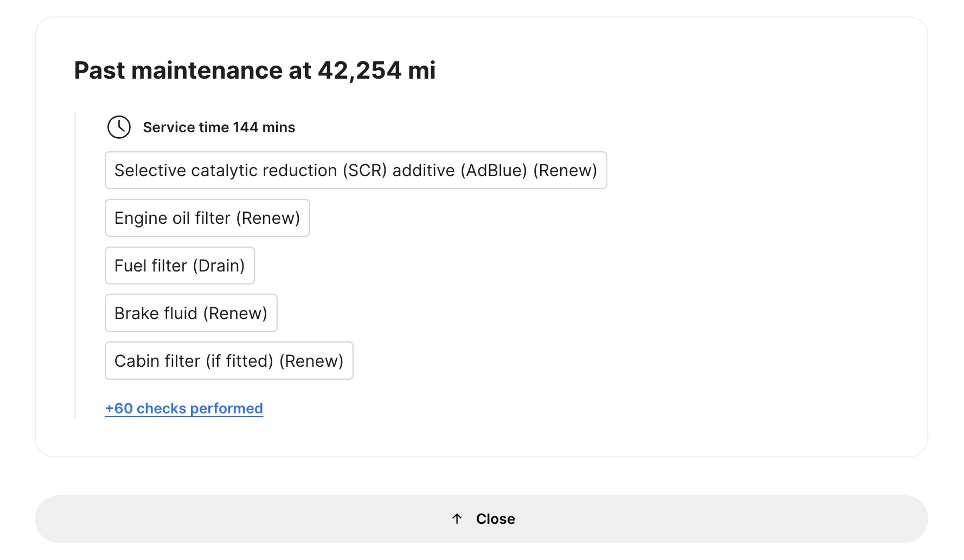Choose the Brake fluid (Renew) chip

[x=191, y=313]
